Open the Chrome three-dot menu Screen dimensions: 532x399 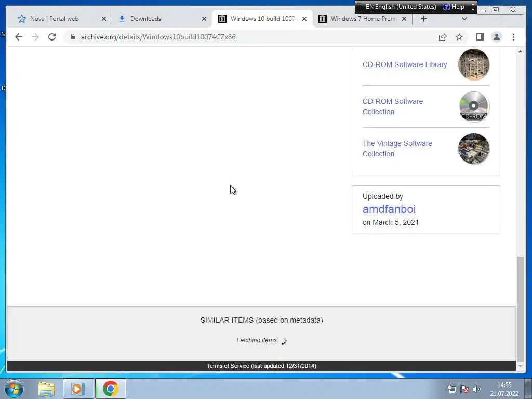coord(513,37)
